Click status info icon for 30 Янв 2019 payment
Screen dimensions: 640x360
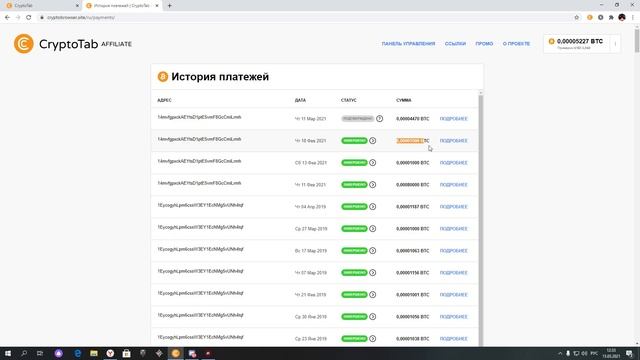[373, 317]
